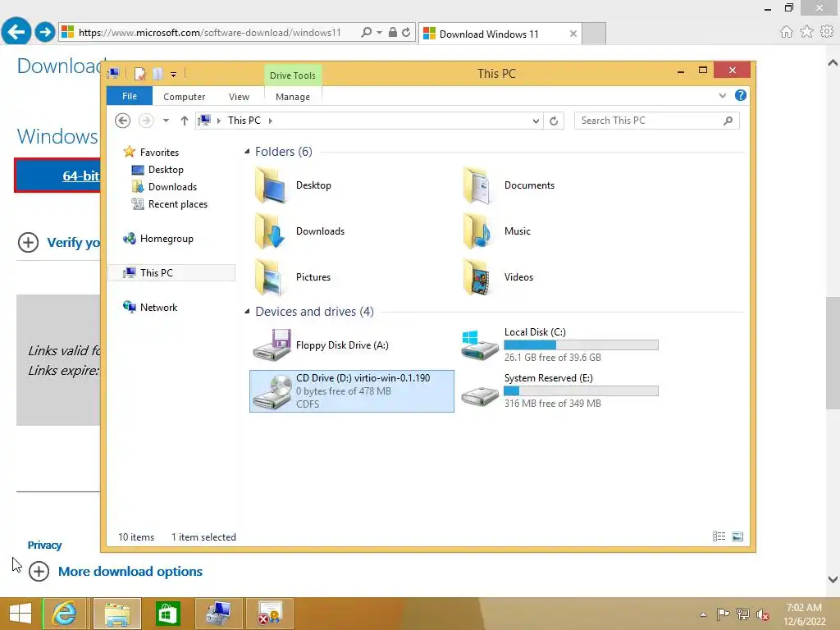Click New folder icon in quick access toolbar
Image resolution: width=840 pixels, height=630 pixels.
[x=157, y=74]
